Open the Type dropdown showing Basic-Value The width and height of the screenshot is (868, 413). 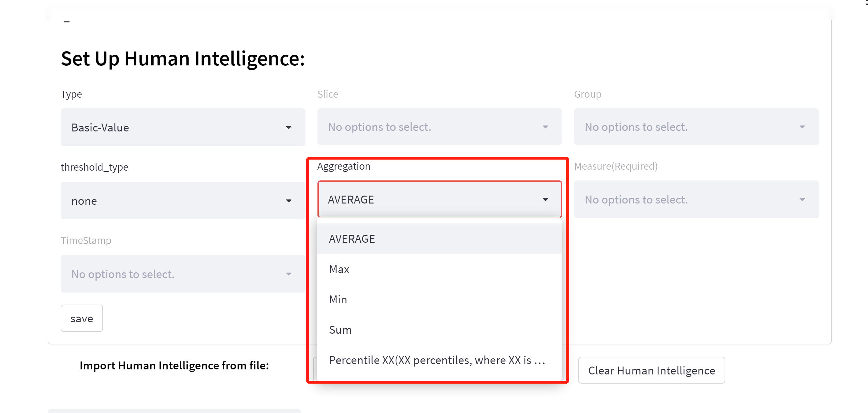(183, 127)
